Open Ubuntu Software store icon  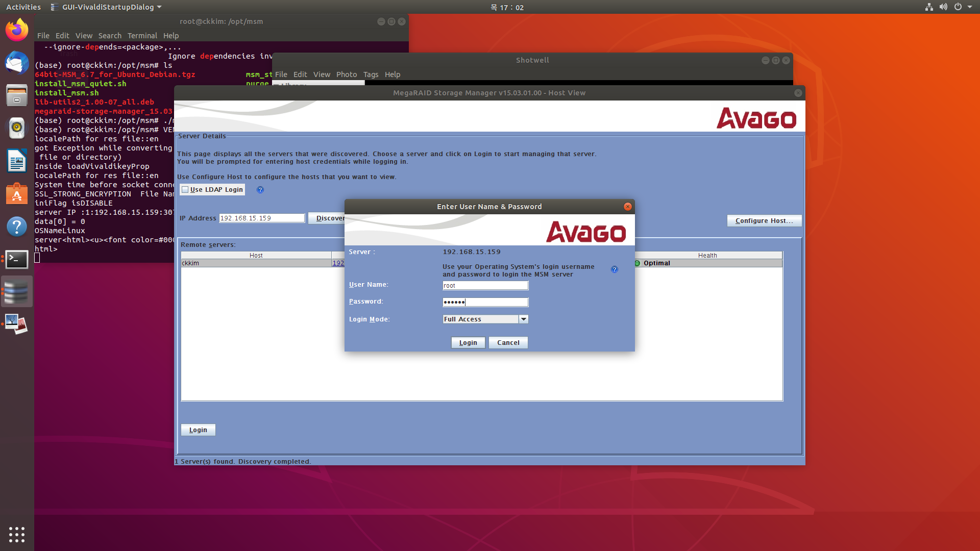tap(17, 194)
